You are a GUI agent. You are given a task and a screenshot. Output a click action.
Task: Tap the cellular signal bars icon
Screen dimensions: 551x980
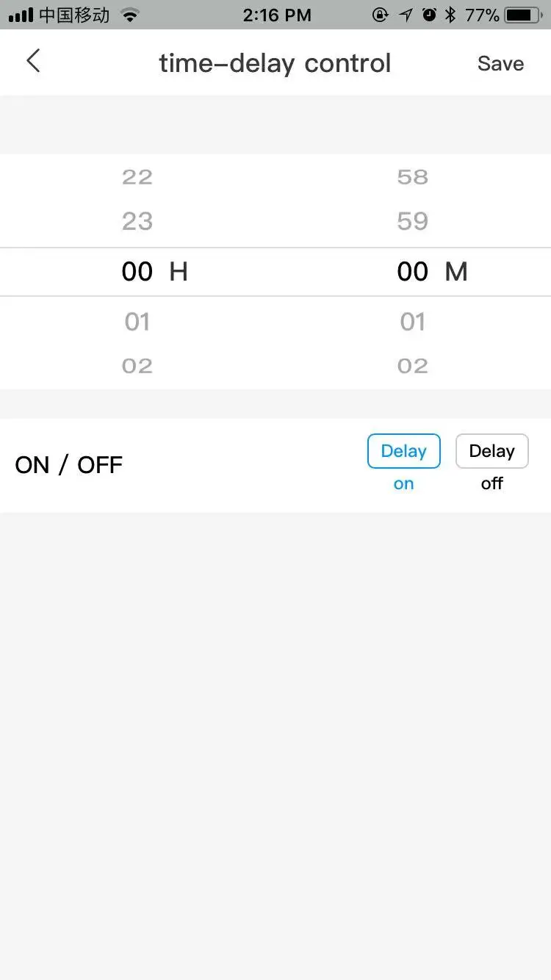(x=21, y=15)
